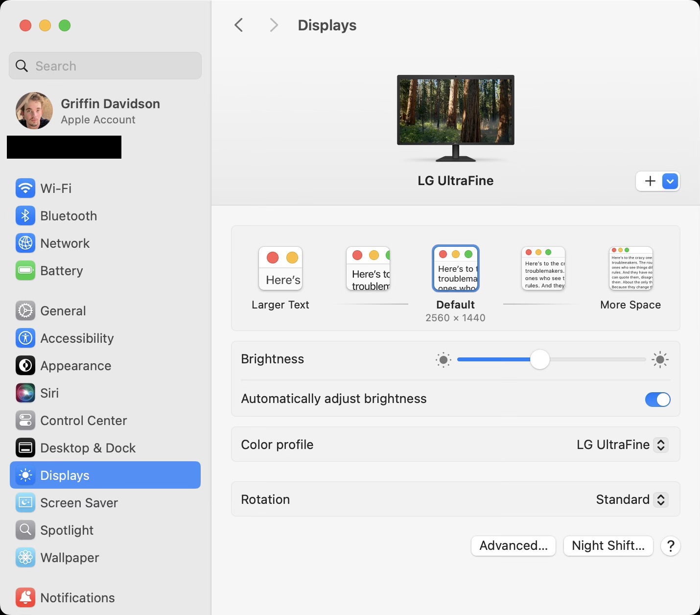The height and width of the screenshot is (615, 700).
Task: Click the LG UltraFine monitor image
Action: point(456,118)
